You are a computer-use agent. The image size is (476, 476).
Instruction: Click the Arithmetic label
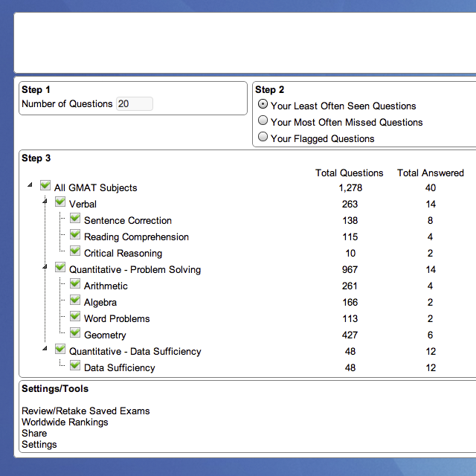coord(106,286)
